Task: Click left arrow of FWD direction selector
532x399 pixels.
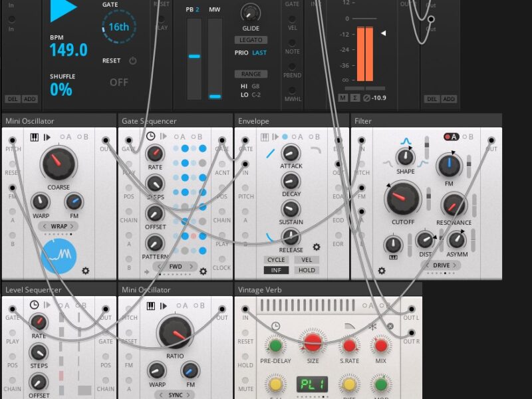Action: pyautogui.click(x=160, y=267)
